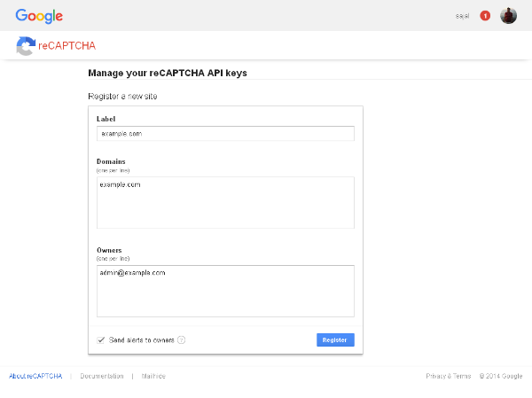The height and width of the screenshot is (398, 532).
Task: Click the account username in the header
Action: point(462,16)
